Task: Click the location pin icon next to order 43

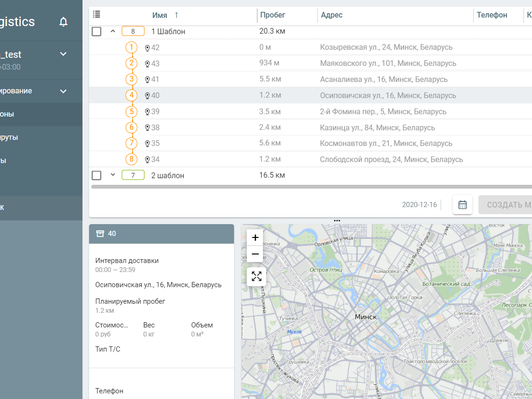Action: click(146, 63)
